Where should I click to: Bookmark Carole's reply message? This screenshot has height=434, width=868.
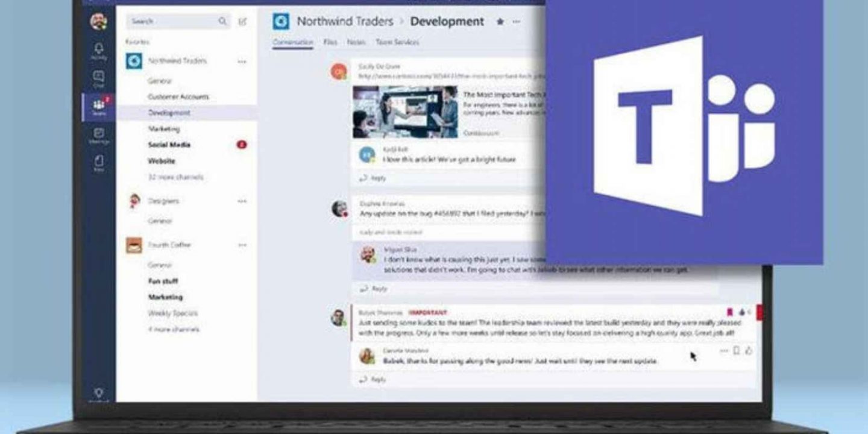736,350
